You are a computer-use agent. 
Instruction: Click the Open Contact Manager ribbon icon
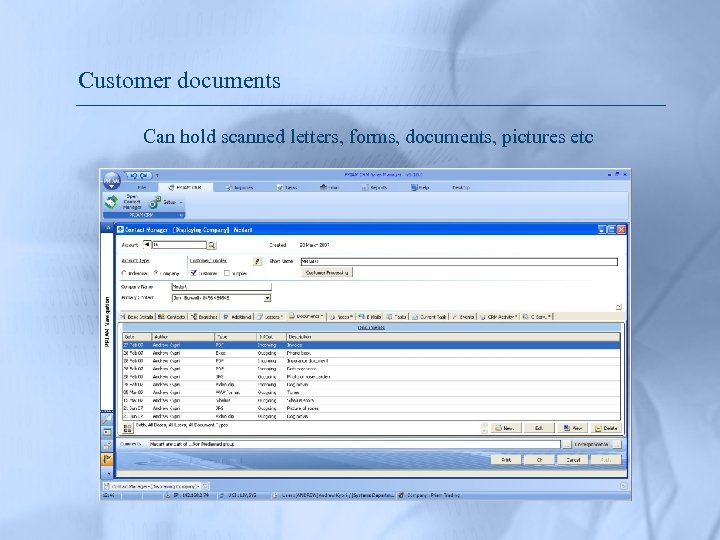coord(112,202)
